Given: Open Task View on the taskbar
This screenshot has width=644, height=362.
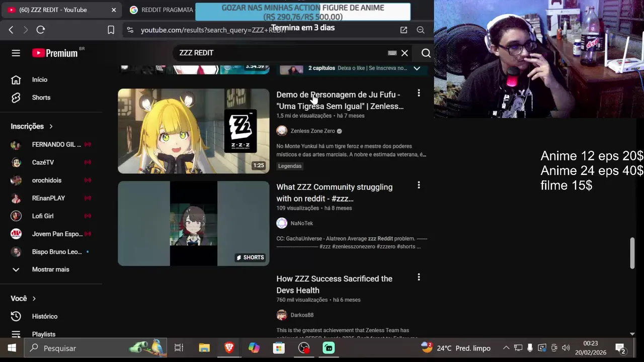Looking at the screenshot, I should click(179, 348).
